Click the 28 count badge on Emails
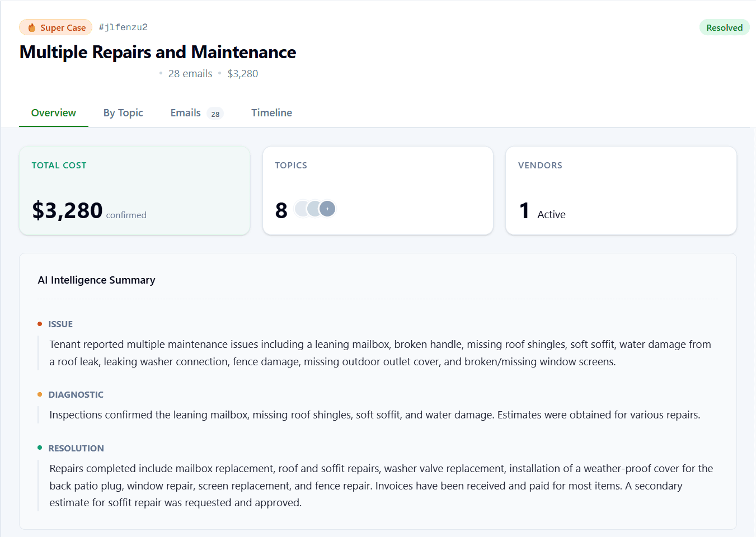Screen dimensions: 756x537 (215, 114)
